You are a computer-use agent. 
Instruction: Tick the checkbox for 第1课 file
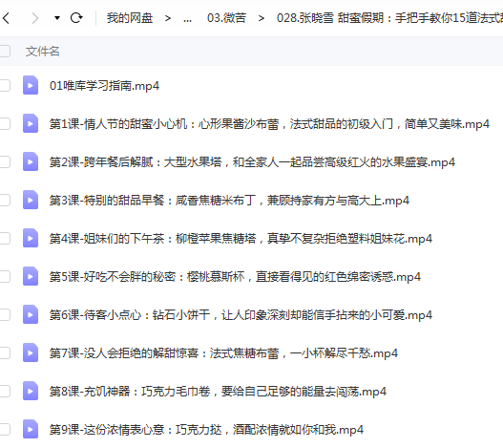pyautogui.click(x=5, y=123)
